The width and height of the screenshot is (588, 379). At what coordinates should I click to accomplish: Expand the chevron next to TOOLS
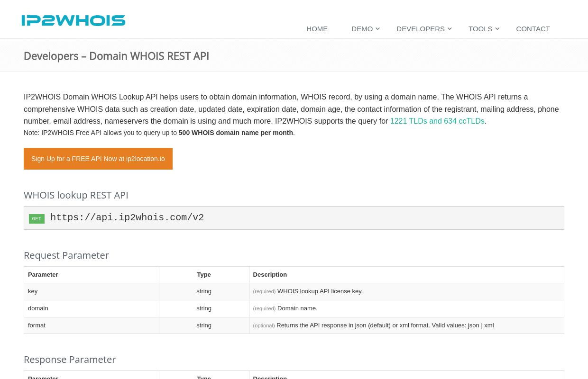(x=497, y=29)
